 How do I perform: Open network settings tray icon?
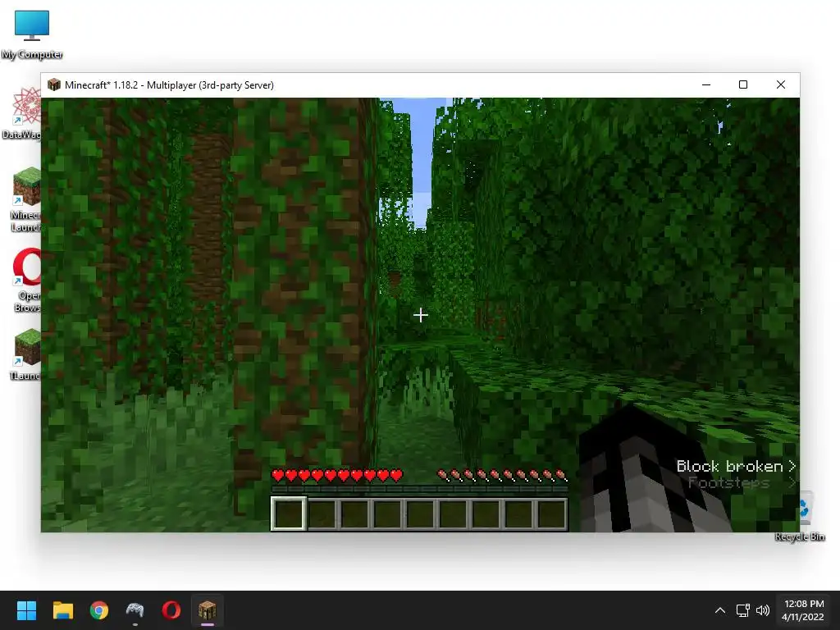tap(742, 610)
